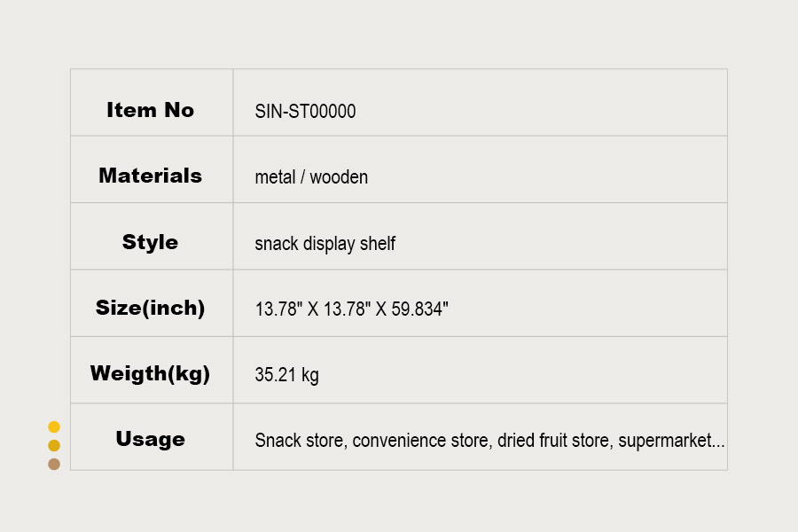Click the bright yellow dot
The height and width of the screenshot is (532, 798).
click(x=54, y=426)
